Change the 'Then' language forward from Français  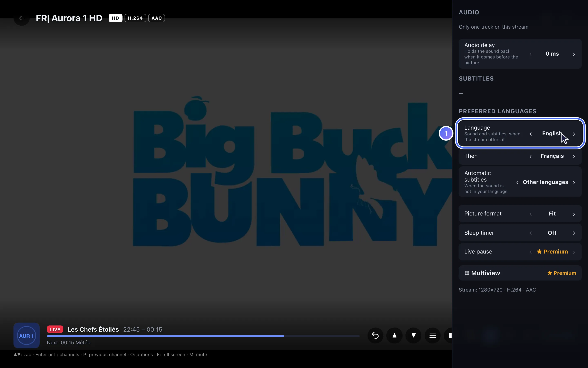click(574, 156)
